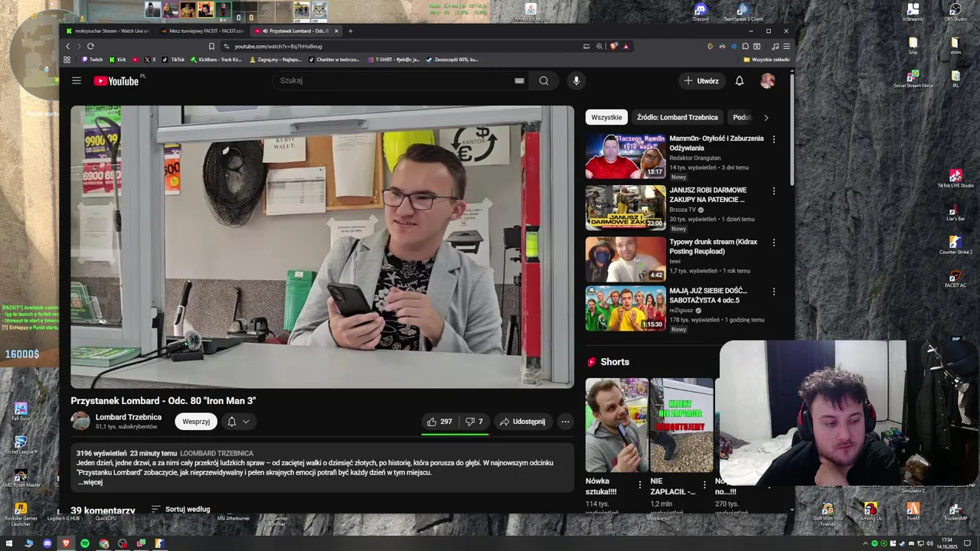Open Social Stream Ninja desktop shortcut
The height and width of the screenshot is (551, 980).
pos(913,79)
